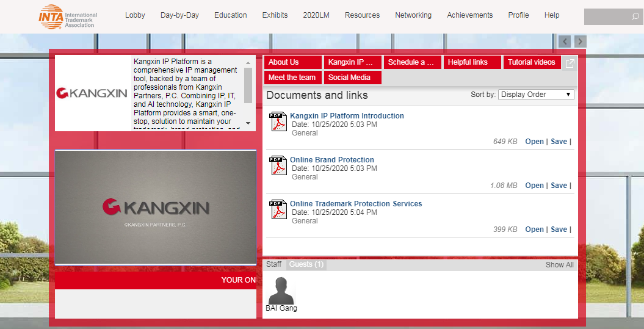The height and width of the screenshot is (329, 644).
Task: Click Open for the 1.08 MB document
Action: [x=534, y=186]
